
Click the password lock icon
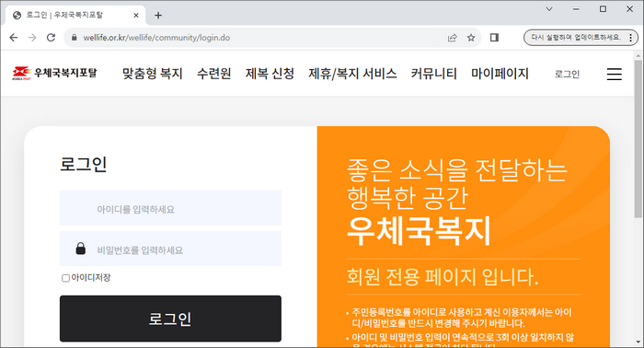coord(81,249)
